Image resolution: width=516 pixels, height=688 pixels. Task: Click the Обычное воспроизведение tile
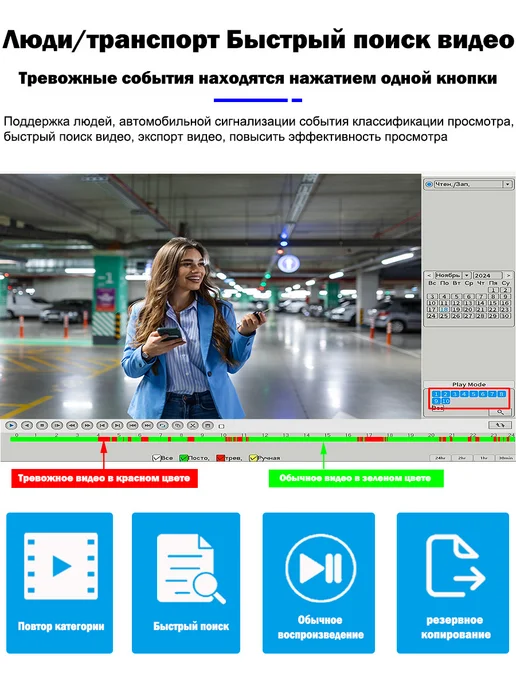tap(319, 583)
